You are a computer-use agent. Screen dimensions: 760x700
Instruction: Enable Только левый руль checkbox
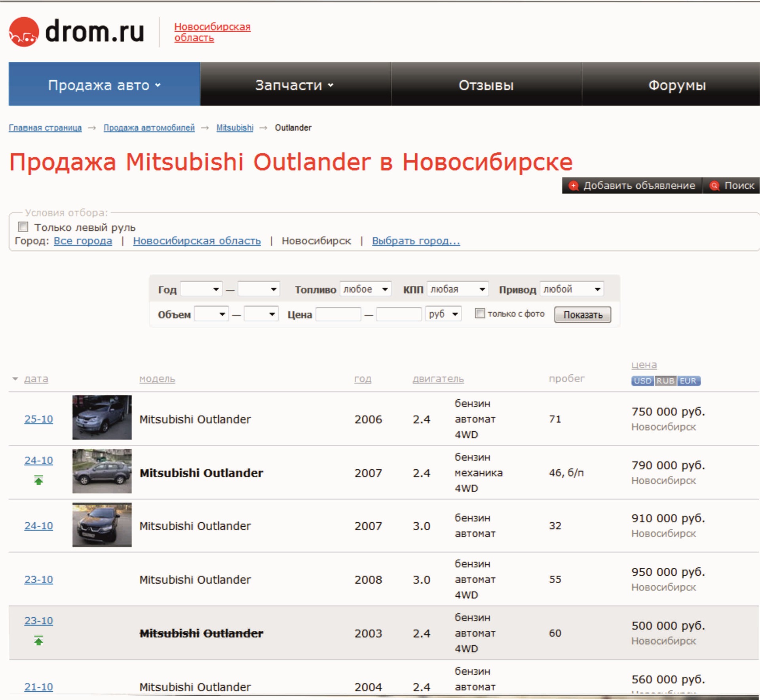23,227
